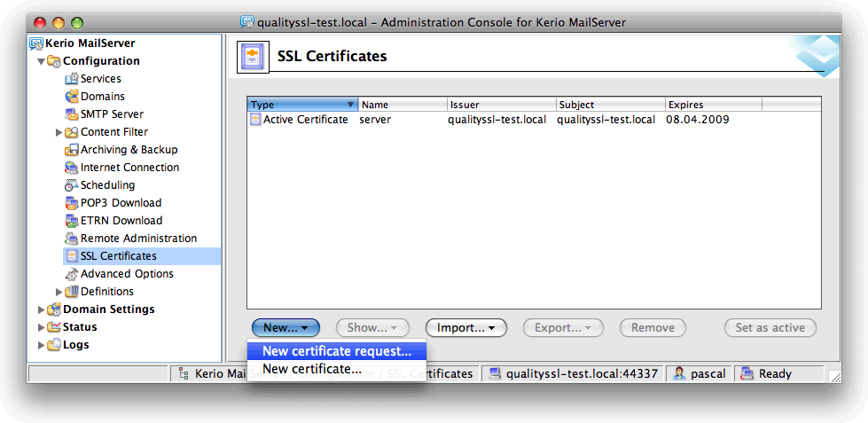Click the user icon beside pascal
Image resolution: width=868 pixels, height=423 pixels.
(x=679, y=373)
